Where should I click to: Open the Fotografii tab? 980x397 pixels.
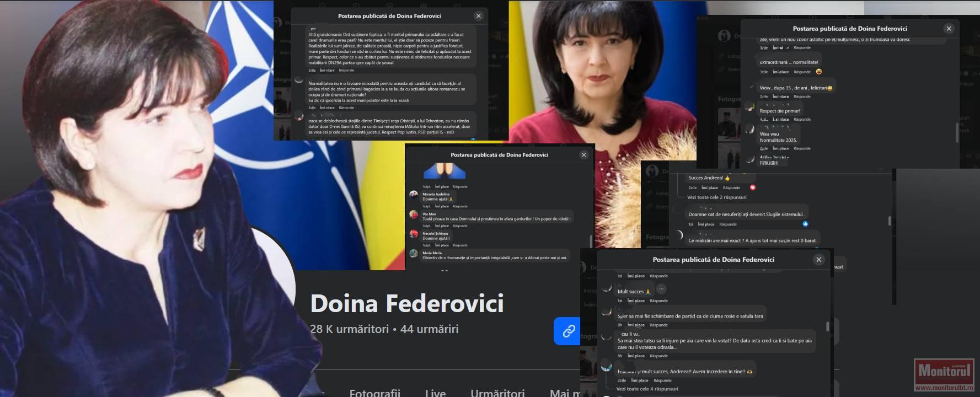[374, 392]
